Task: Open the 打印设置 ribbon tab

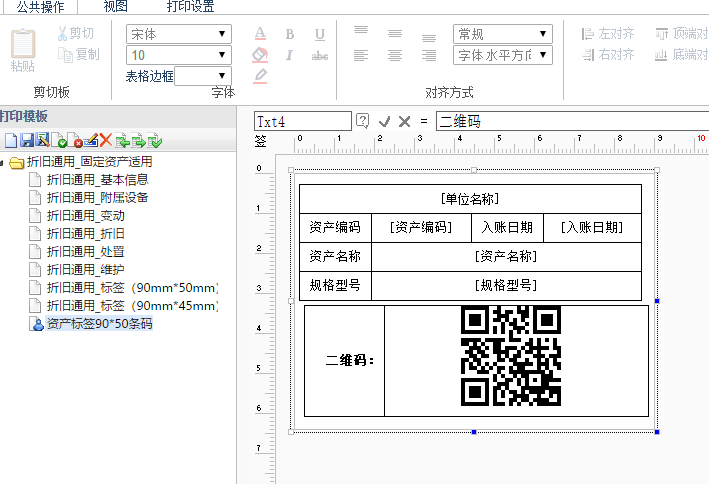Action: coord(190,6)
